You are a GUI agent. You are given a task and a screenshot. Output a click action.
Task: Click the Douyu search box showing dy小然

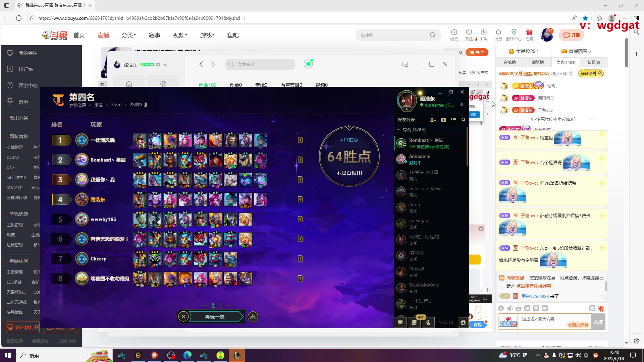click(x=398, y=35)
